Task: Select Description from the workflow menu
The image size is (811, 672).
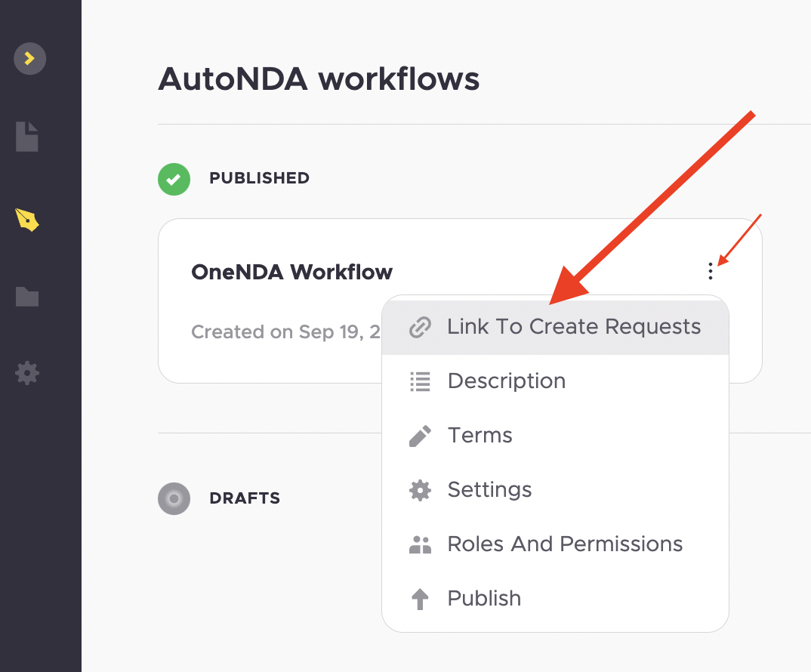Action: coord(555,381)
